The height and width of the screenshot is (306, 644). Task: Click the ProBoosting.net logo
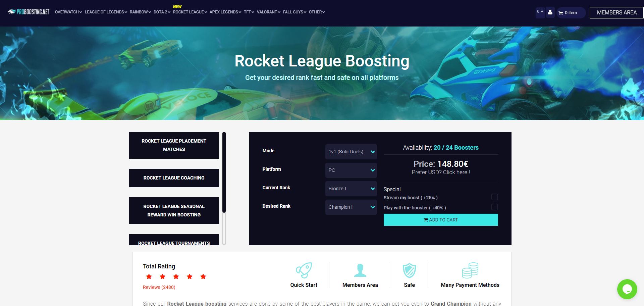pyautogui.click(x=29, y=12)
